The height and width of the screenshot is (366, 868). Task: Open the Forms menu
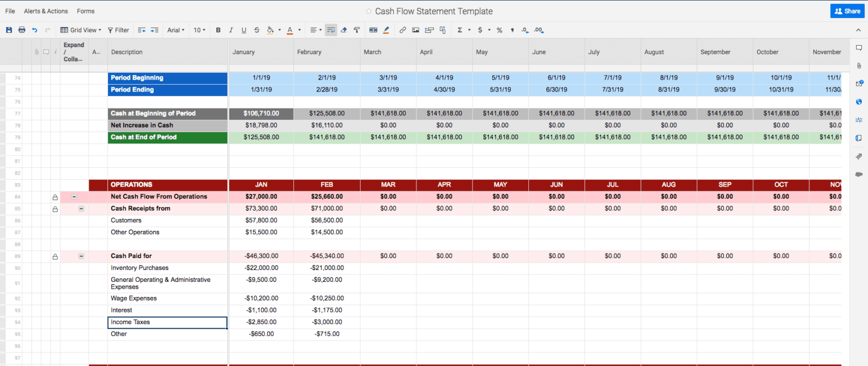click(85, 11)
